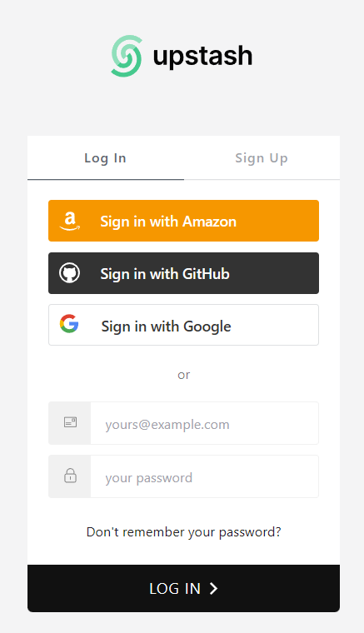This screenshot has height=633, width=364.
Task: Click the Amazon logo icon
Action: [x=70, y=222]
